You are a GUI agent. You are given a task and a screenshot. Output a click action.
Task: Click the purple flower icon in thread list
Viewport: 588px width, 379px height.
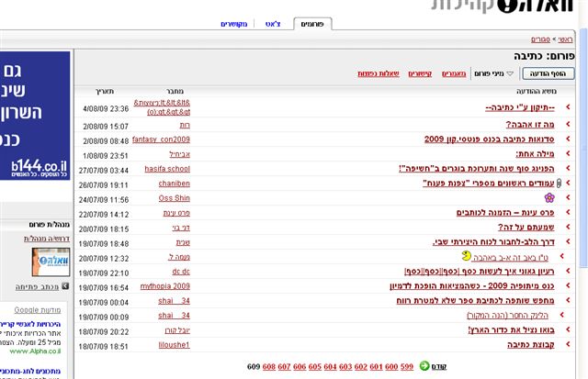pyautogui.click(x=549, y=197)
